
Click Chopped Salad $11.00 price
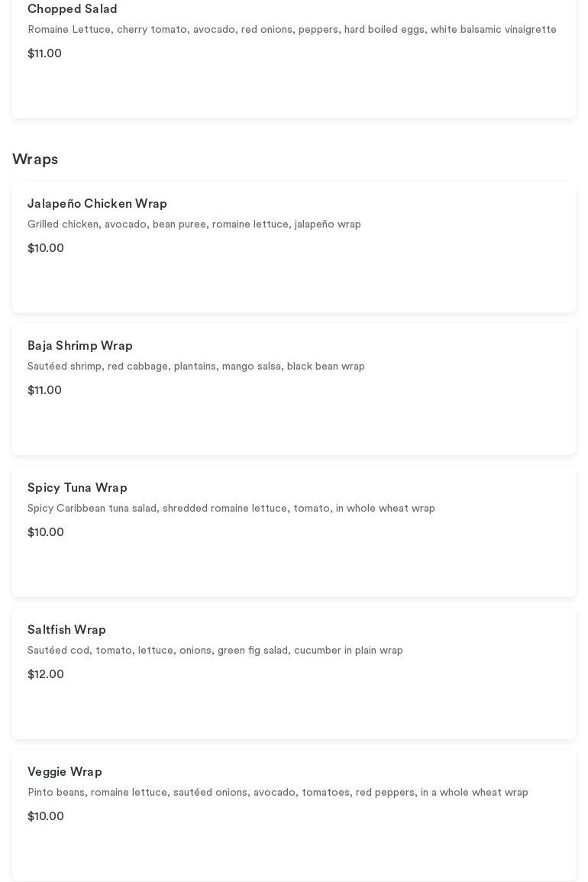click(44, 53)
